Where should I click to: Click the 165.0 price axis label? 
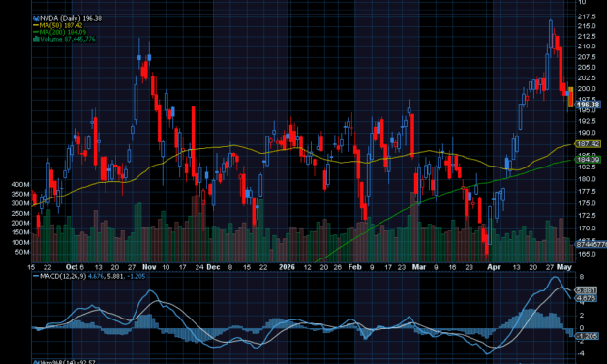pyautogui.click(x=587, y=254)
